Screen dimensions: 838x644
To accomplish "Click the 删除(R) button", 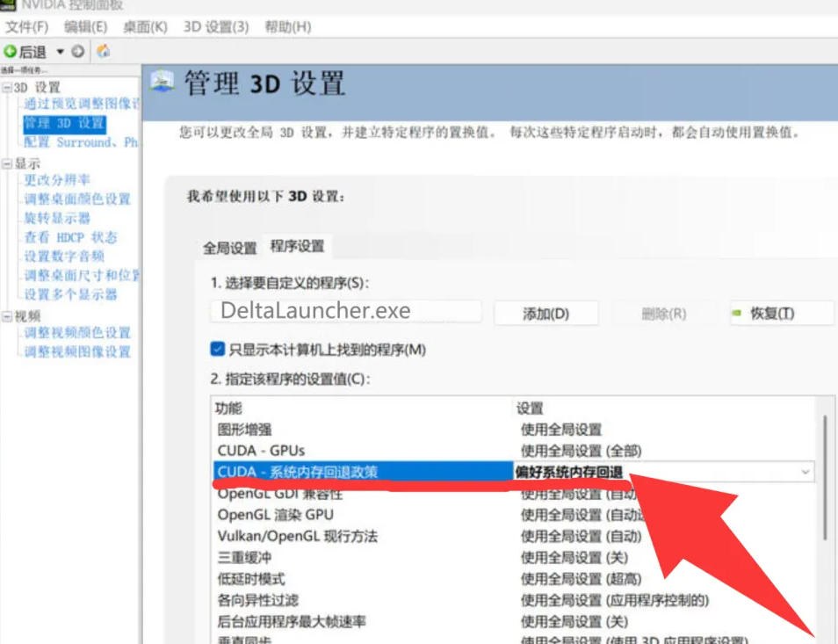I will coord(663,313).
